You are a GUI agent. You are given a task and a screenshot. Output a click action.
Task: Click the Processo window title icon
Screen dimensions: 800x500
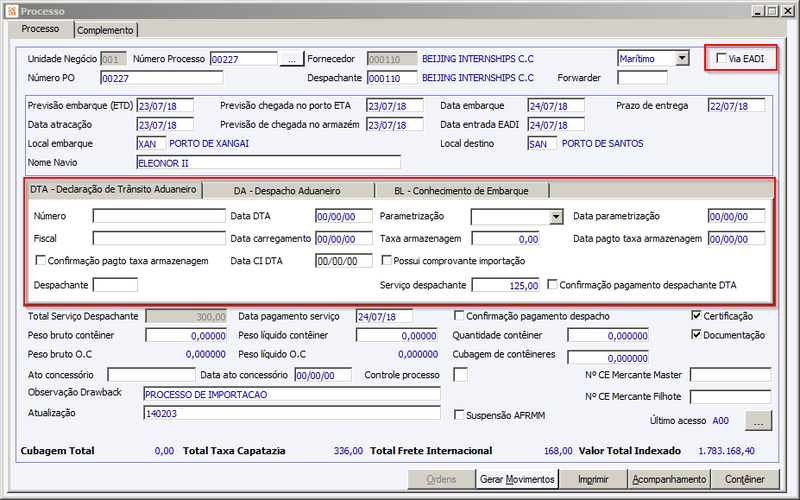(12, 11)
